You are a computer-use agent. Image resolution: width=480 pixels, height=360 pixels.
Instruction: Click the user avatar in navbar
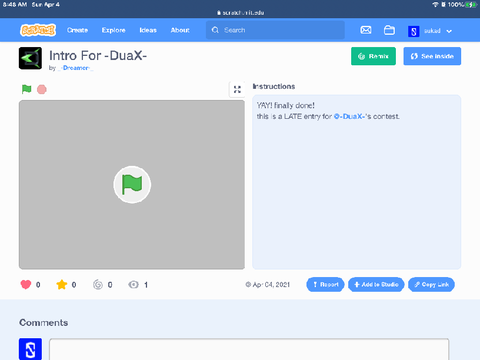coord(413,31)
